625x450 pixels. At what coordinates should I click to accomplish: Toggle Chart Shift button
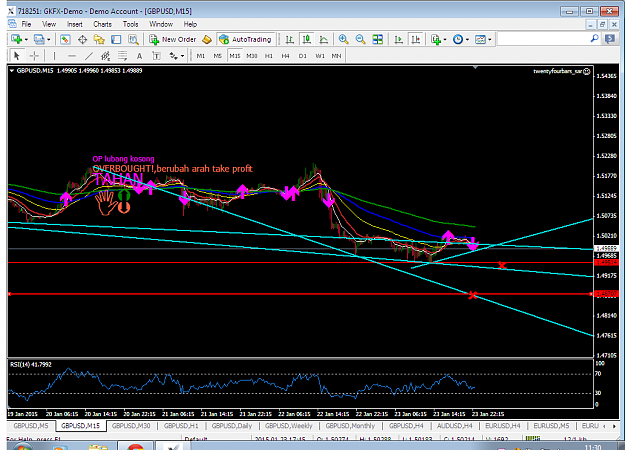click(x=415, y=39)
